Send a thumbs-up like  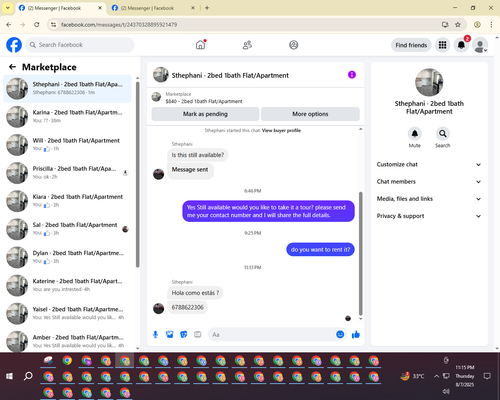click(356, 334)
